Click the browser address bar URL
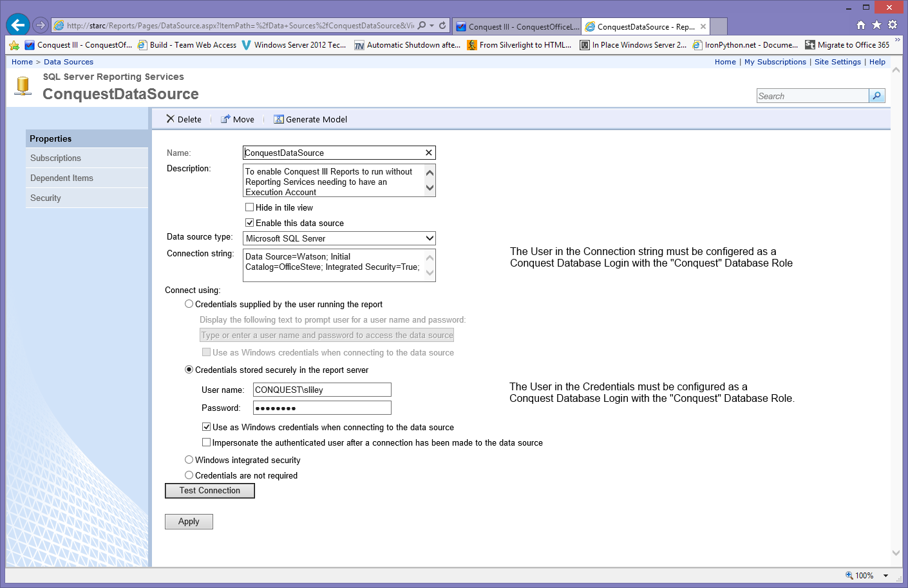 [x=240, y=26]
